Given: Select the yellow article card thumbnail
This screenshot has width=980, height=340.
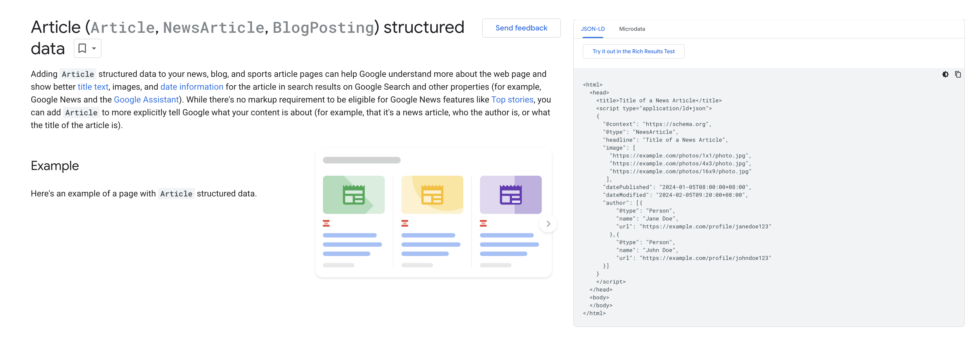Looking at the screenshot, I should pyautogui.click(x=432, y=195).
